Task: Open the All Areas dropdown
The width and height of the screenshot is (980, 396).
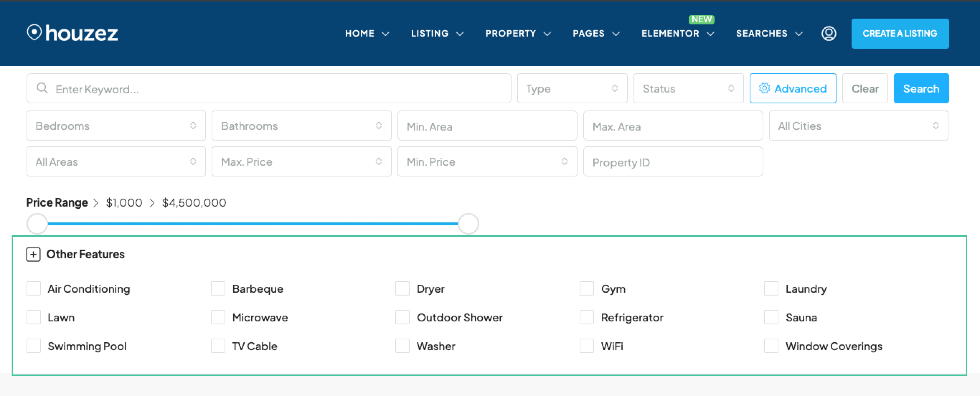Action: (116, 161)
